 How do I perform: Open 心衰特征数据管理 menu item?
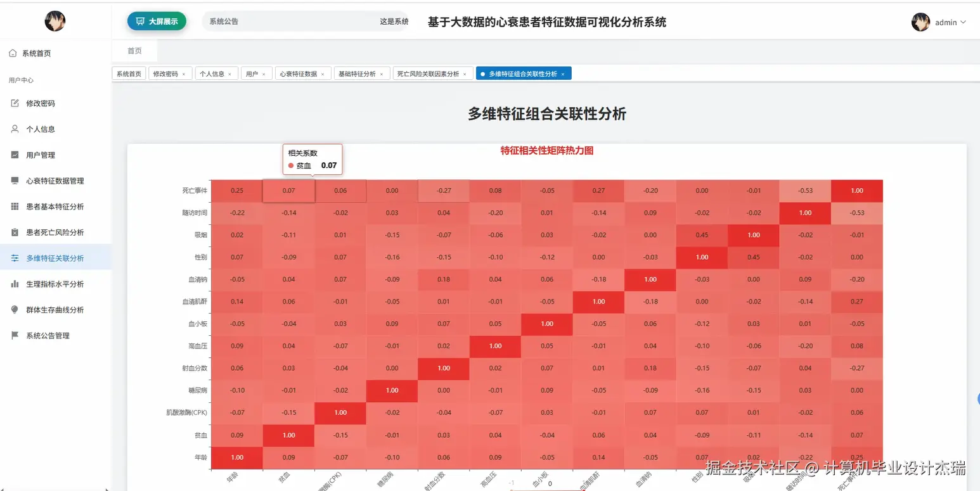coord(56,181)
